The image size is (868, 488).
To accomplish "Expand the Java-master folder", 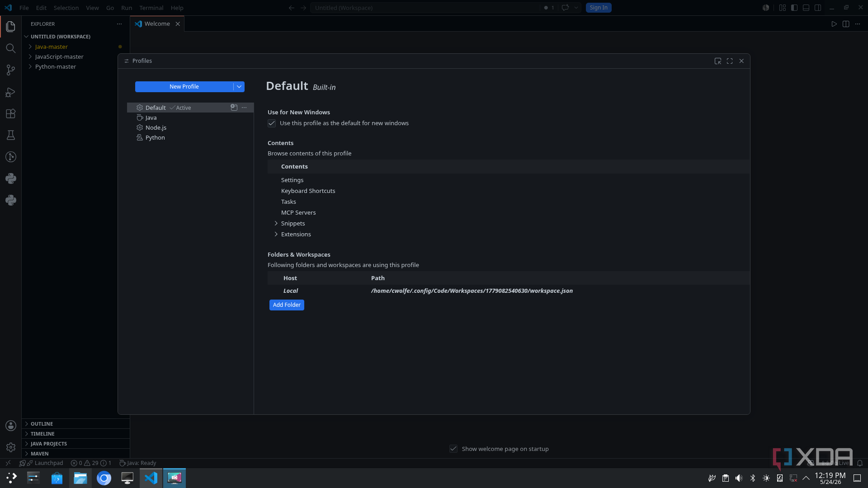I will coord(30,47).
